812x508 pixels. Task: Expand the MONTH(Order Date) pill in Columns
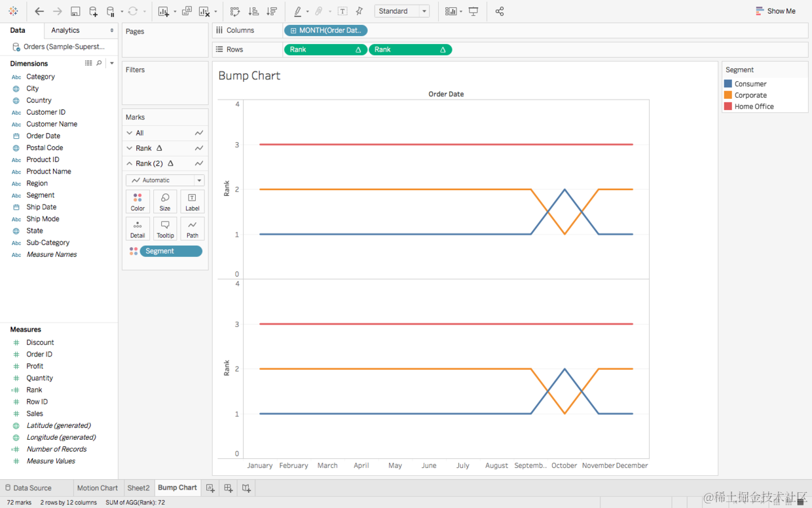pyautogui.click(x=293, y=30)
